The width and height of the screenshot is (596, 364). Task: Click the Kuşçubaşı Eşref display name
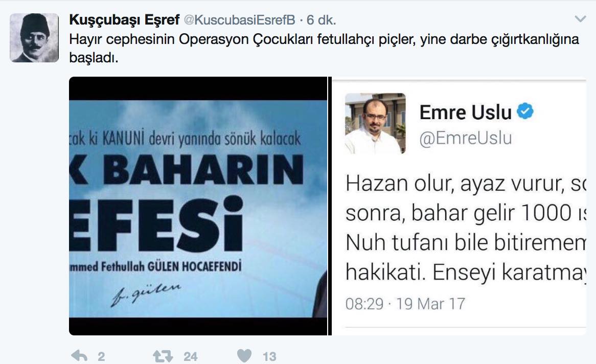click(x=124, y=20)
